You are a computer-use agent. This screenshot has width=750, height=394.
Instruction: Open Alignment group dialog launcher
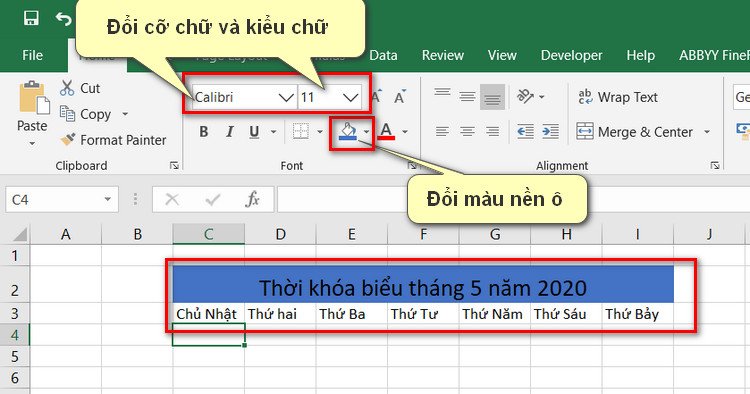coord(715,165)
